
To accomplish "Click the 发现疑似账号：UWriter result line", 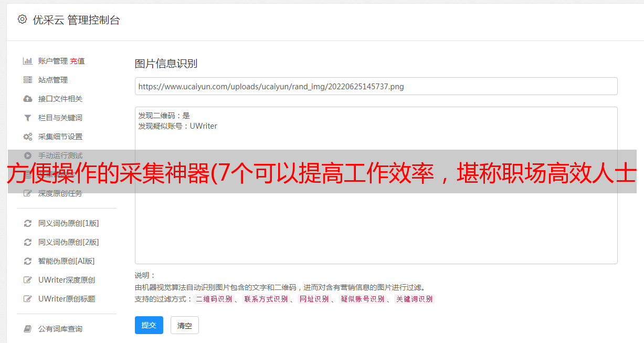I will coord(178,126).
